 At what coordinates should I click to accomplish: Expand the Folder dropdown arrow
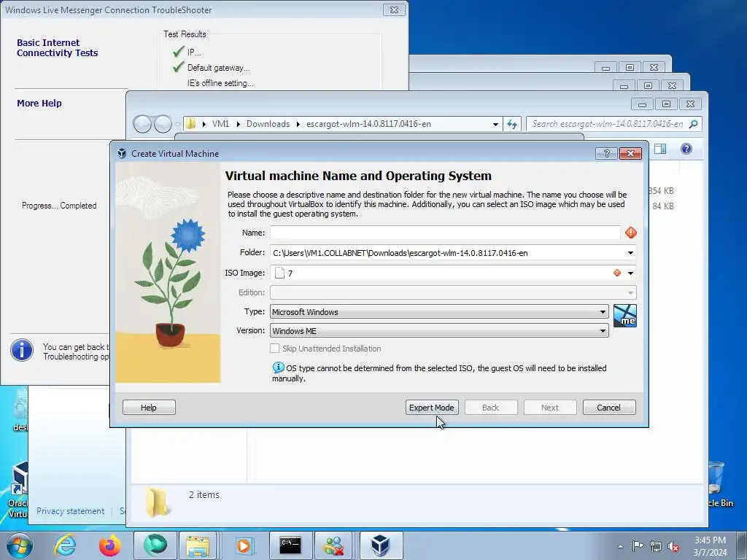630,253
